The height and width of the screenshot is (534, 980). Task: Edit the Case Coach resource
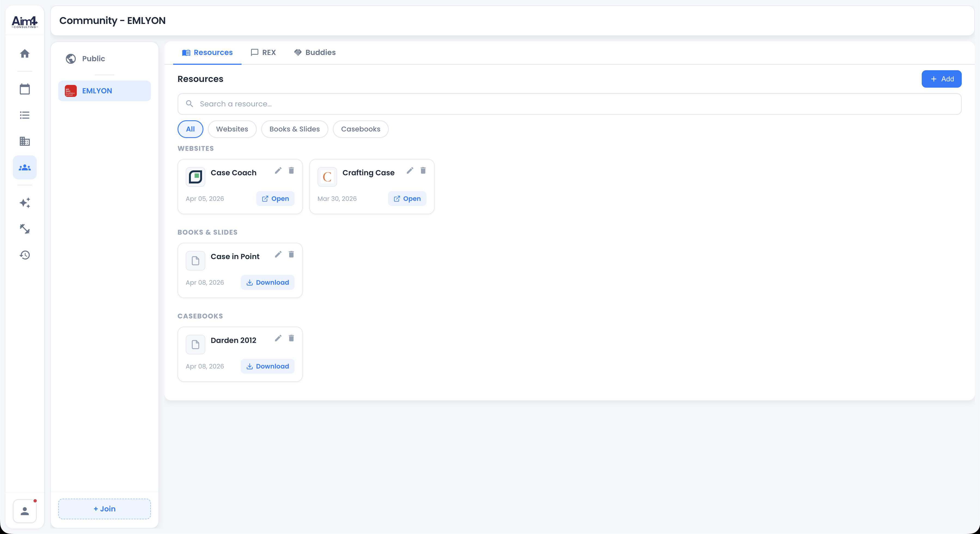point(278,170)
